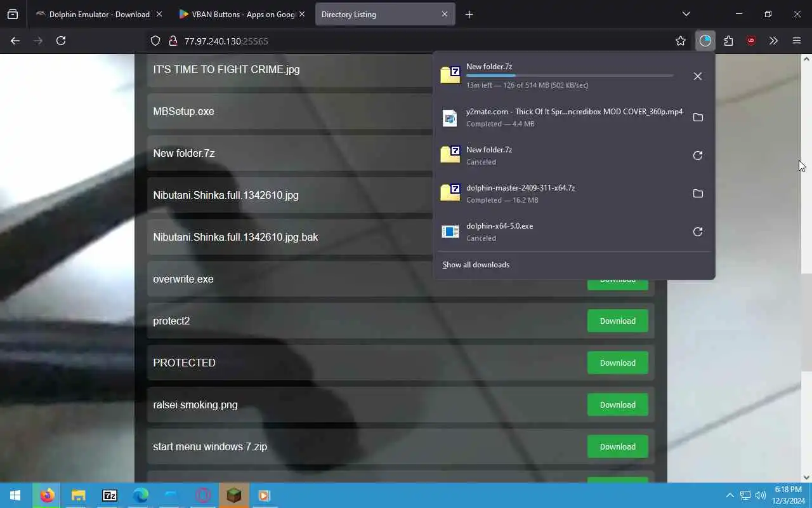Bookmark this page with star icon
The width and height of the screenshot is (812, 508).
click(x=681, y=41)
